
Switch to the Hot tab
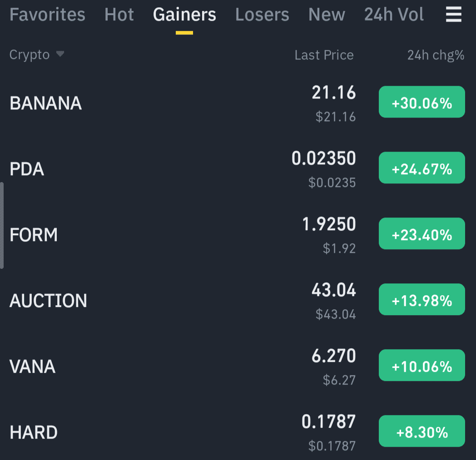click(x=119, y=15)
